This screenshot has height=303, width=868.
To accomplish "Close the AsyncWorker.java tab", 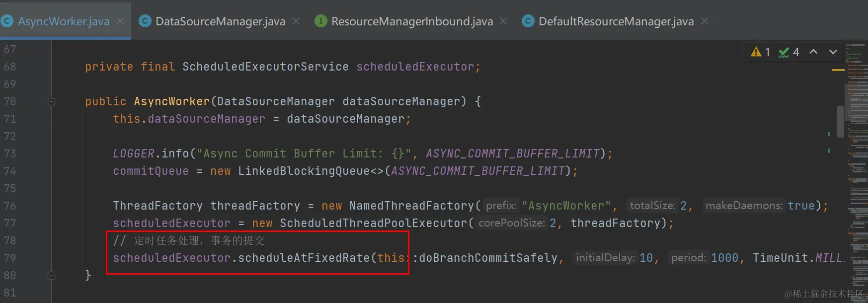I will [120, 21].
